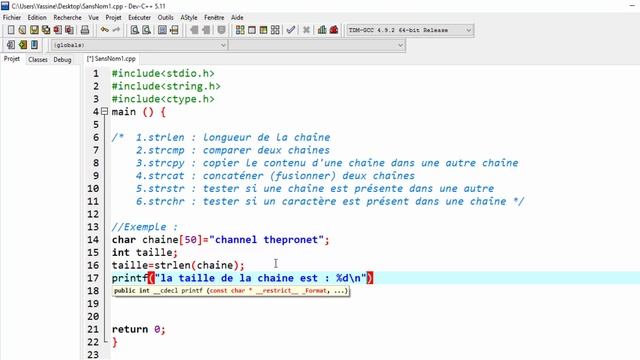
Task: Click the Run program window icon
Action: click(252, 30)
